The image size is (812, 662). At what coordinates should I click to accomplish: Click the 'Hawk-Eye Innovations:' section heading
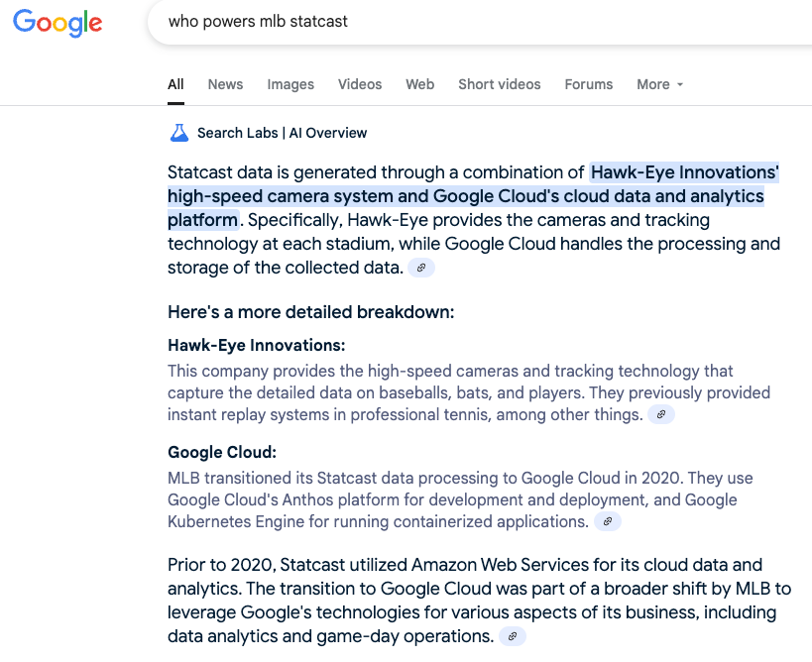coord(257,345)
